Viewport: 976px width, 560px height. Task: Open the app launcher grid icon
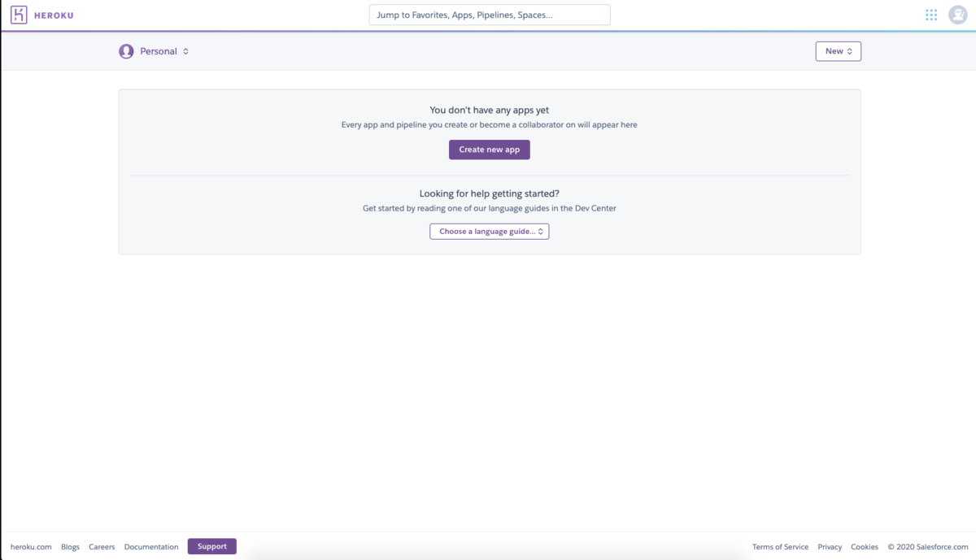click(x=931, y=15)
